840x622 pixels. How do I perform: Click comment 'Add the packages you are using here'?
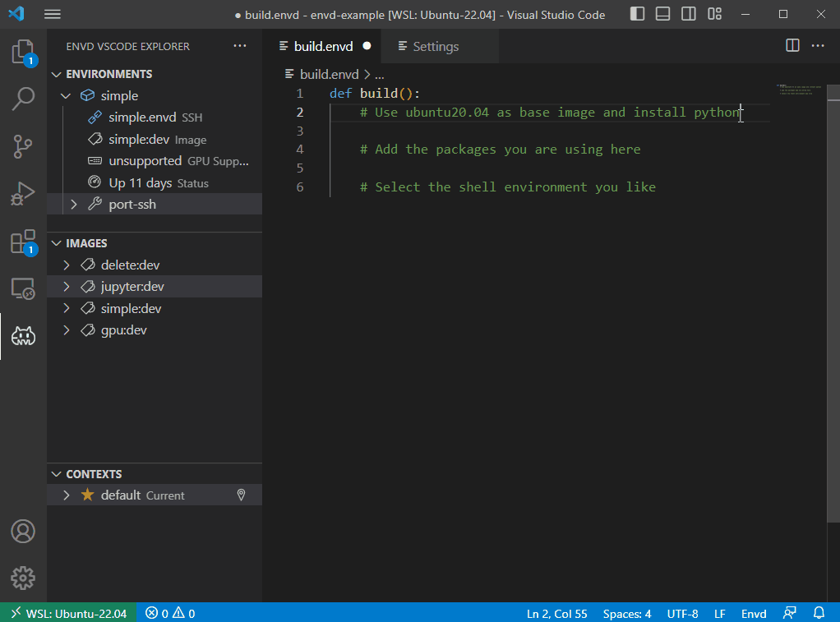point(500,150)
